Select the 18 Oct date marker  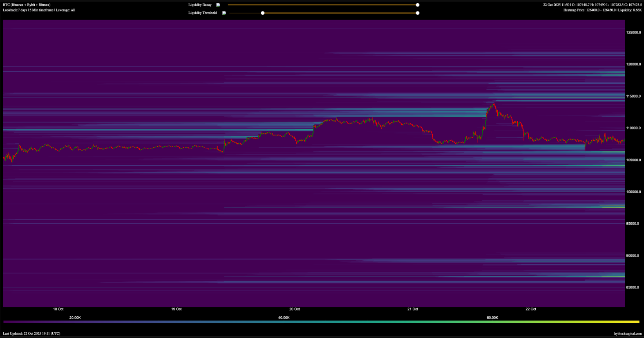tap(58, 309)
